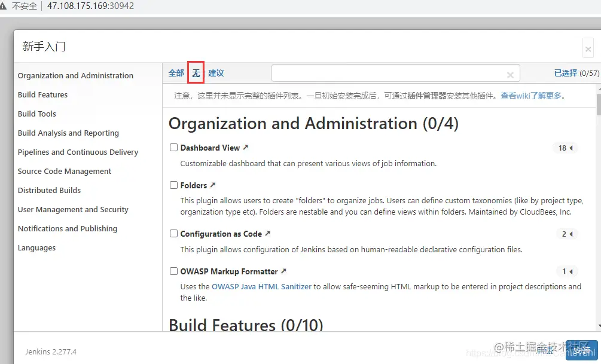The width and height of the screenshot is (601, 364).
Task: Click OWASP Markup Formatter plugin name
Action: [229, 271]
